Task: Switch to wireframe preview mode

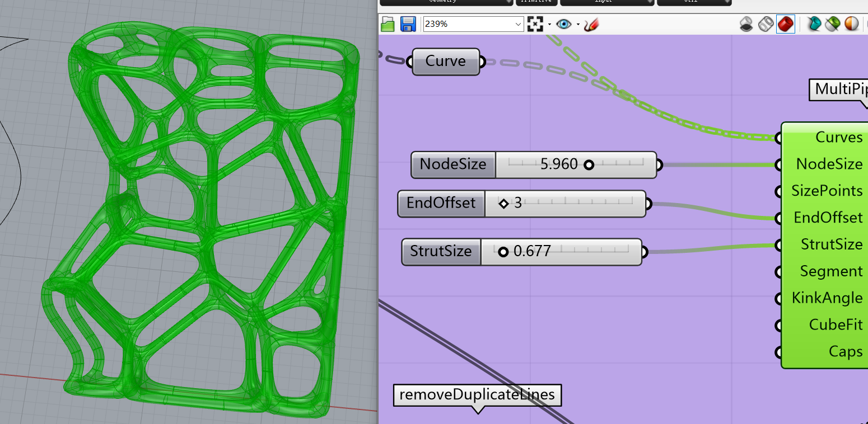Action: tap(766, 24)
